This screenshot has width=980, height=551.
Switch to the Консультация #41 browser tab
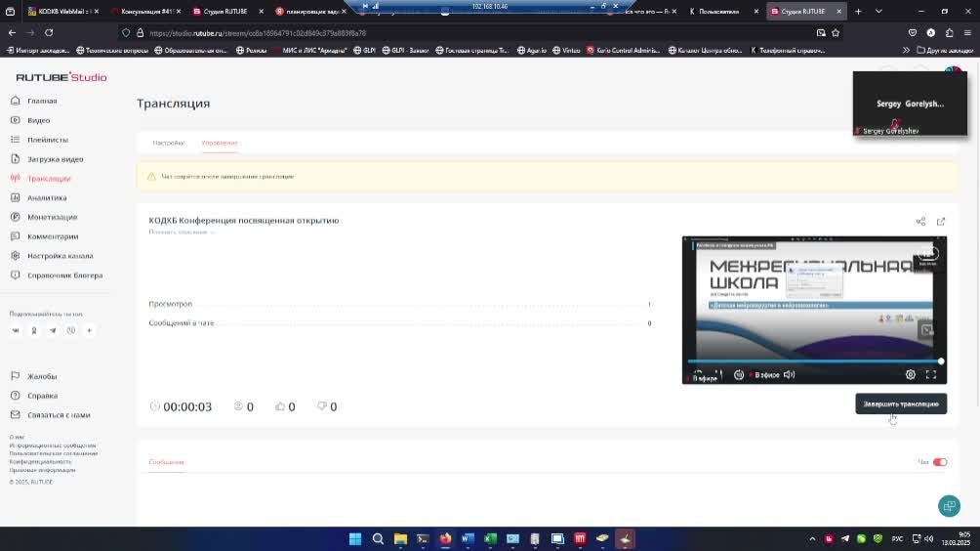tap(146, 12)
